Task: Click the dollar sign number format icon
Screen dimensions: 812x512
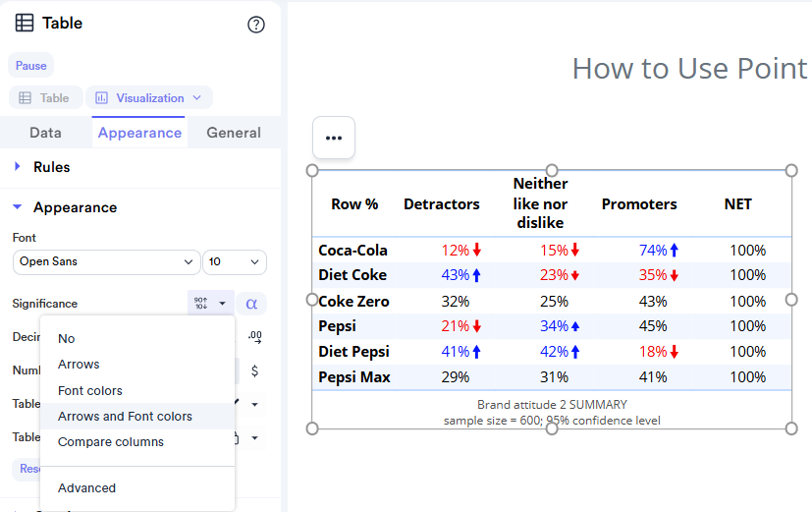Action: coord(254,370)
